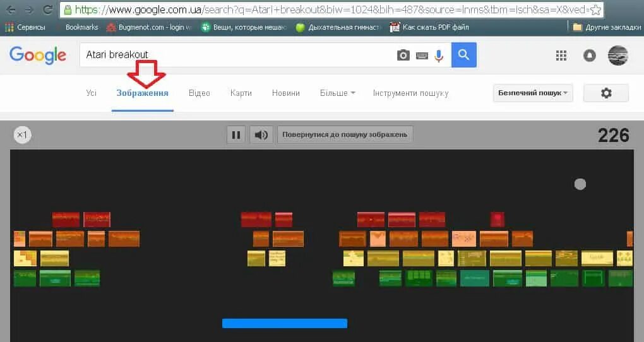The image size is (644, 342).
Task: Open Вещи, которые мешают bookmark
Action: [x=244, y=27]
